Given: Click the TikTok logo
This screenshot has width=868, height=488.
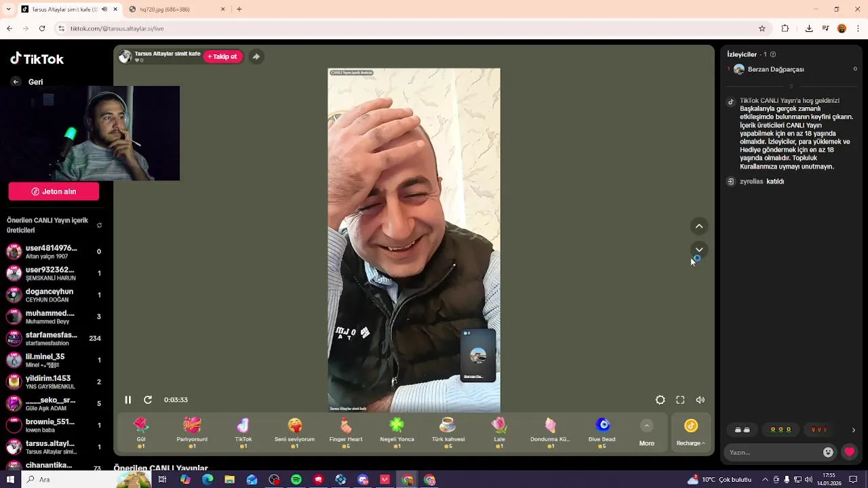Looking at the screenshot, I should click(x=37, y=59).
